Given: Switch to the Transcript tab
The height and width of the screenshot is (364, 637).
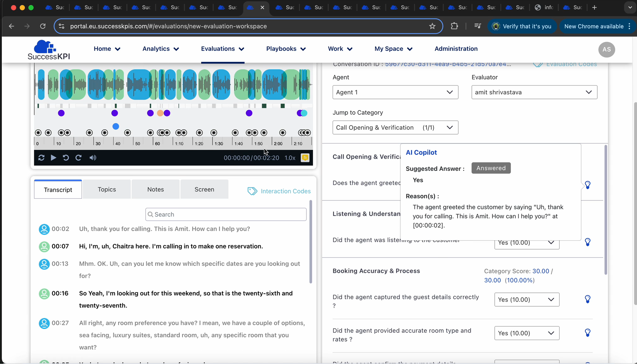Looking at the screenshot, I should pos(58,189).
